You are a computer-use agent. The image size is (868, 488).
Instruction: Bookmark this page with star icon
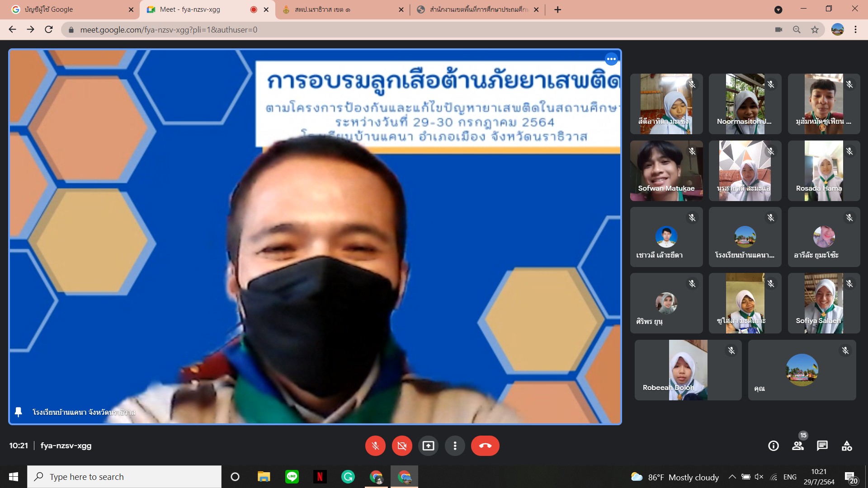pos(815,30)
